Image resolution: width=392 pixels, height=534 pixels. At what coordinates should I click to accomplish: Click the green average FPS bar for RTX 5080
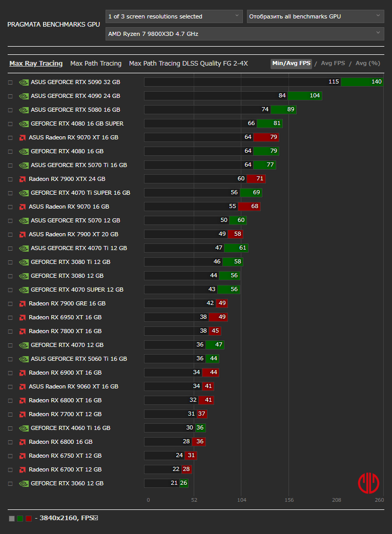point(283,110)
